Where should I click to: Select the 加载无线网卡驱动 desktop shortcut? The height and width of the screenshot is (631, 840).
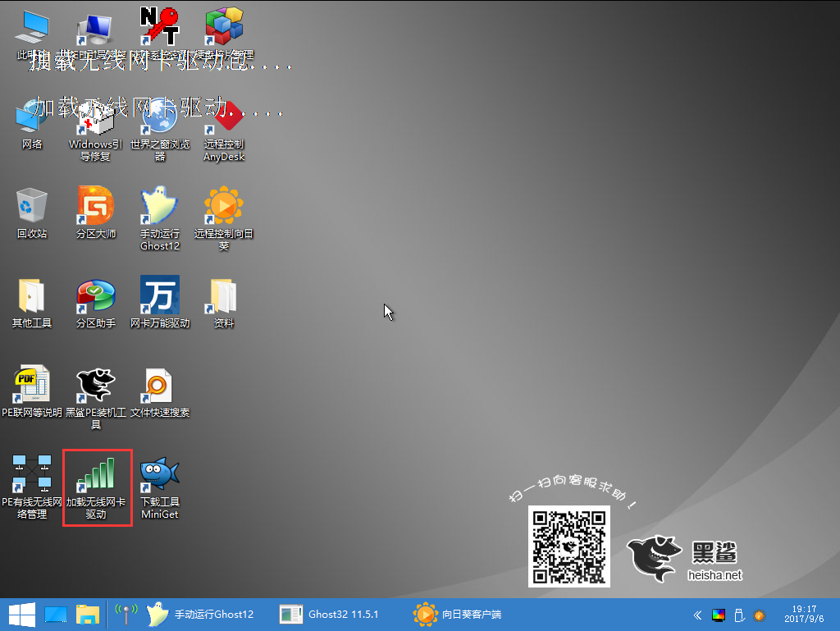[96, 476]
